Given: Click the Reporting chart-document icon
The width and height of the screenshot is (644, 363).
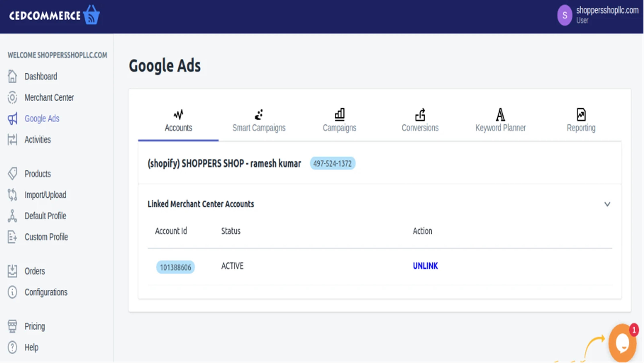Looking at the screenshot, I should coord(581,114).
